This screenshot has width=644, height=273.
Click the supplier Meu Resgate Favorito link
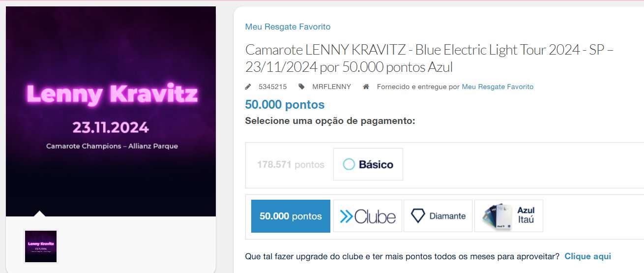[x=498, y=87]
